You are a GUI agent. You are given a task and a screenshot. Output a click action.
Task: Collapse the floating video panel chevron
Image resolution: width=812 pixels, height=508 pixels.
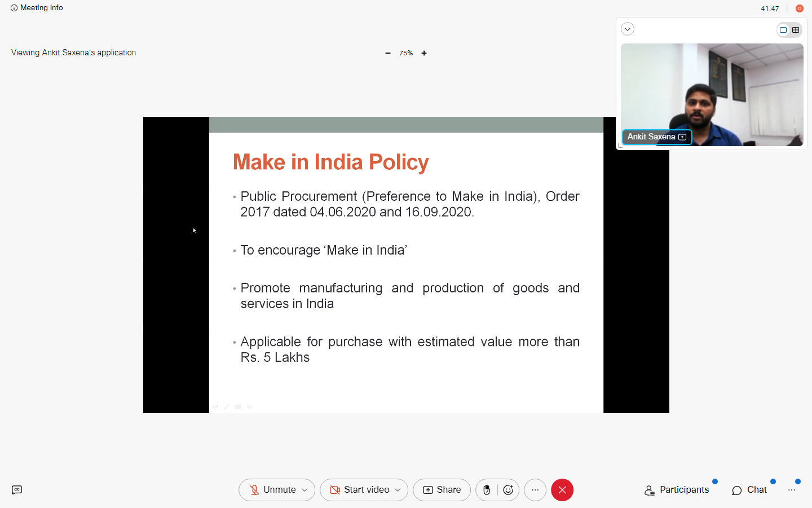coord(628,29)
